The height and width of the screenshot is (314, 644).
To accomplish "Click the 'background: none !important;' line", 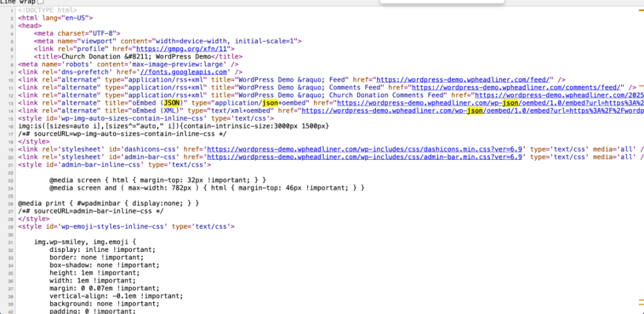I will coord(104,304).
